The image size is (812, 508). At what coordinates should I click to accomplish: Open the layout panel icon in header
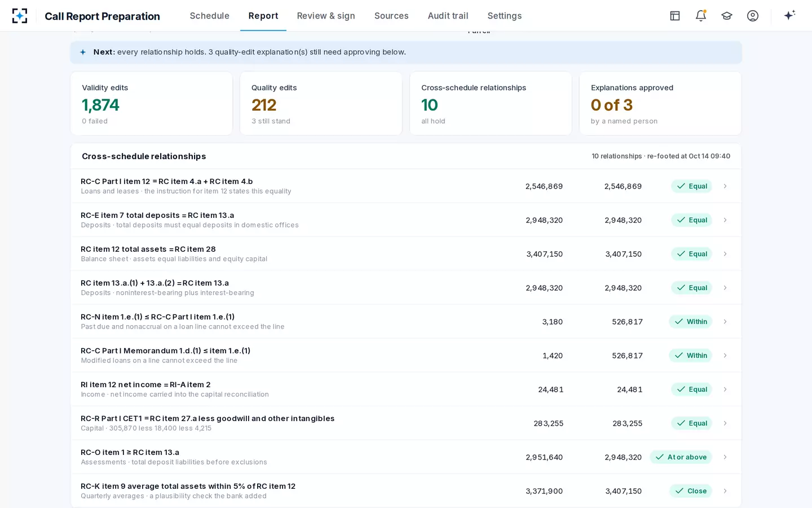tap(675, 16)
